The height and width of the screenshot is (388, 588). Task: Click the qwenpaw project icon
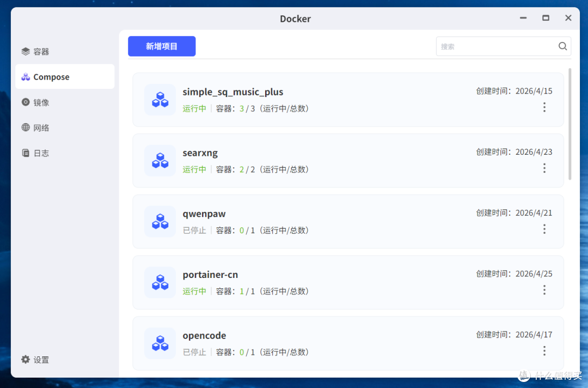pyautogui.click(x=160, y=221)
